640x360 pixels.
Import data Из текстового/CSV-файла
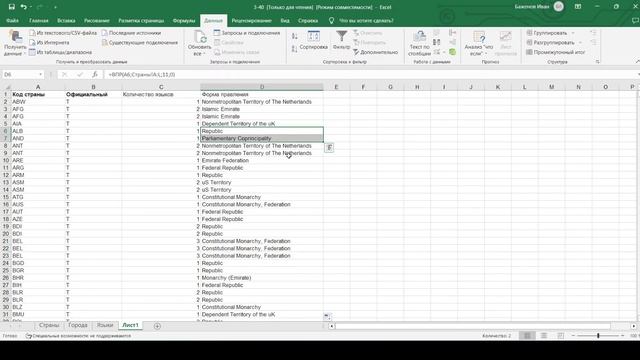click(63, 33)
